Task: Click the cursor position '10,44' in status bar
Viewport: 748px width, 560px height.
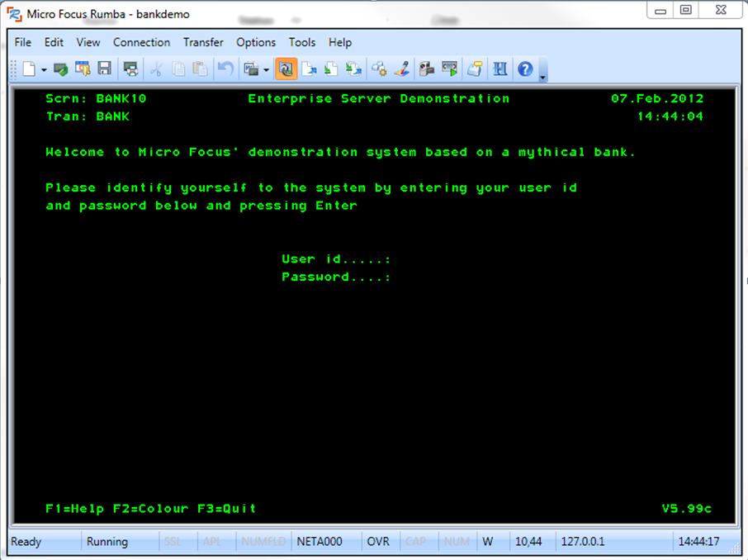Action: [528, 542]
